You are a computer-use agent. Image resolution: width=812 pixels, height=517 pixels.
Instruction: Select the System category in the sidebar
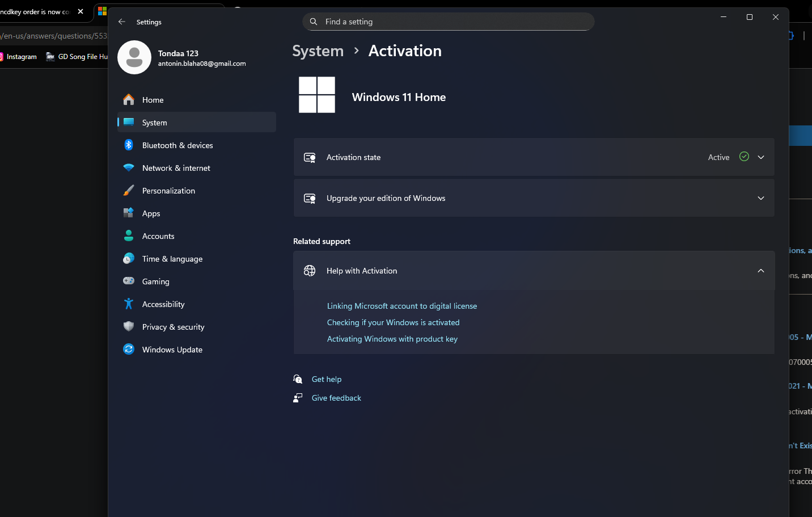(196, 123)
